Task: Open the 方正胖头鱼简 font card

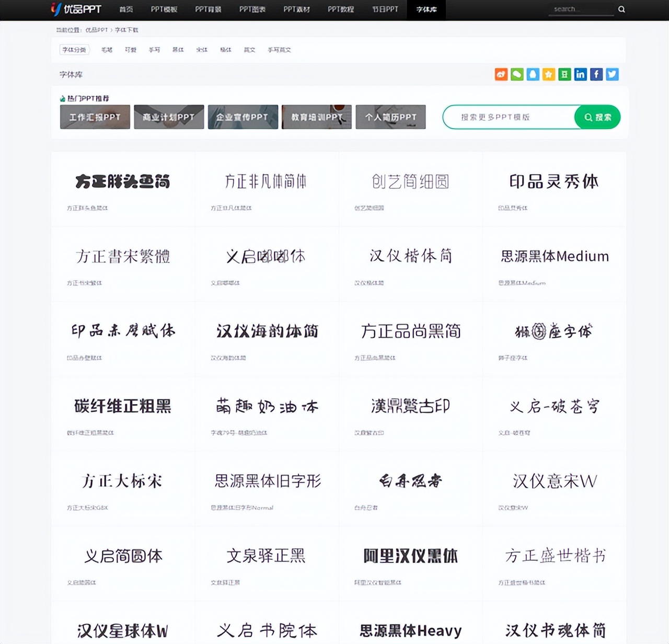Action: point(123,189)
